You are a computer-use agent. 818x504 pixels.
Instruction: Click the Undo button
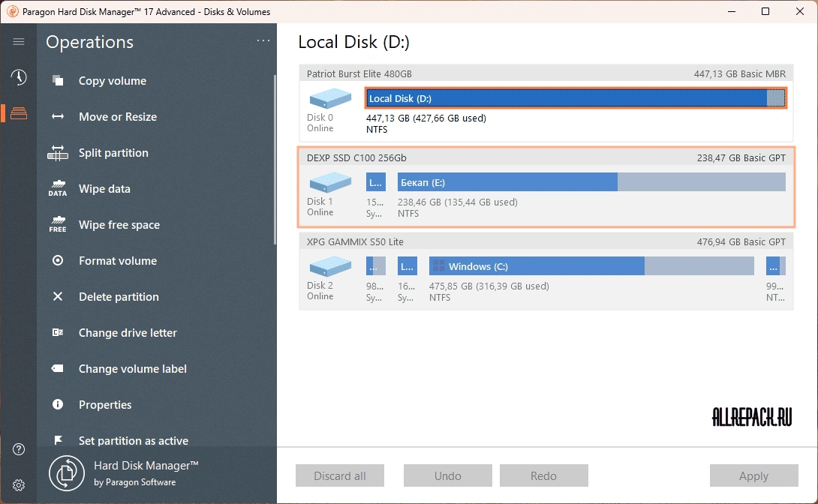tap(447, 475)
